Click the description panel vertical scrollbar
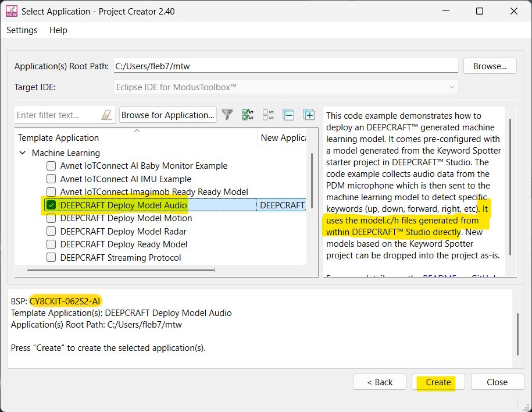Viewport: 532px width, 412px height. click(510, 187)
